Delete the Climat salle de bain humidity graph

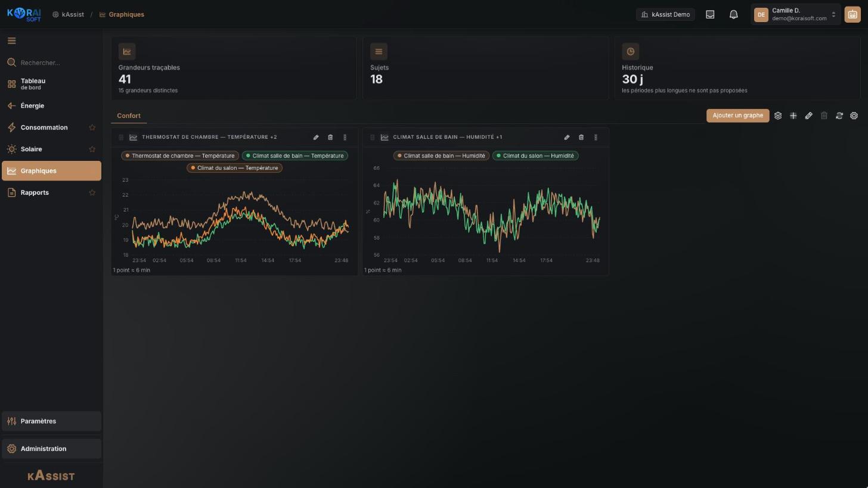(581, 137)
